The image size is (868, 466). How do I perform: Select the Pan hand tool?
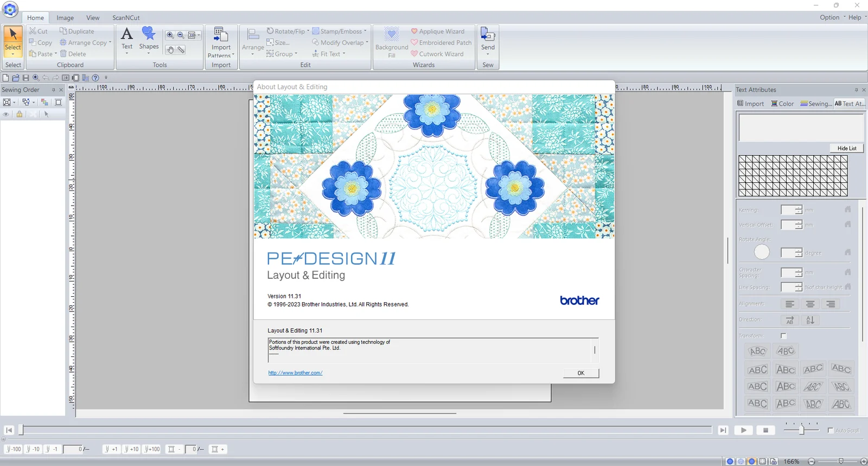tap(170, 50)
